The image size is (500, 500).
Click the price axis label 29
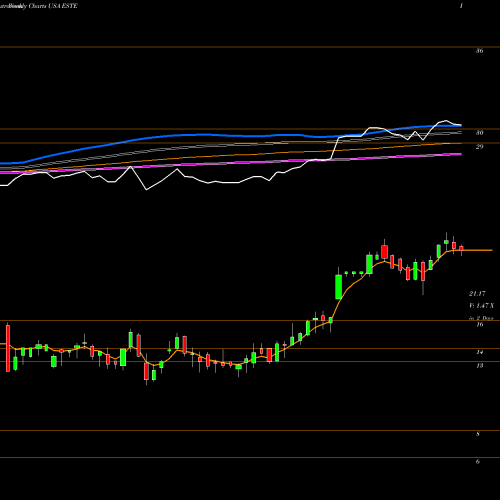[x=479, y=147]
